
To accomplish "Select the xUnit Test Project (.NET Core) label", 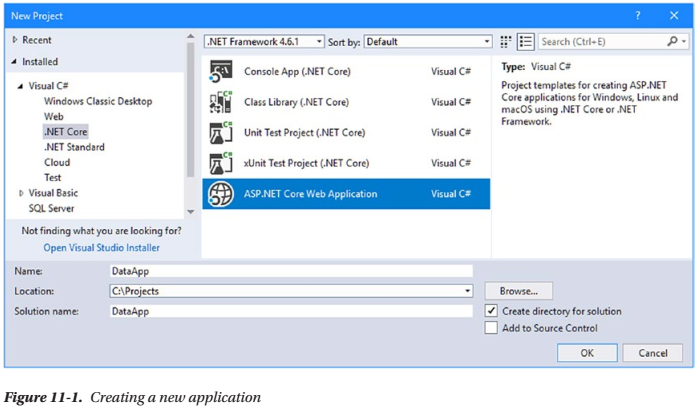I will [x=306, y=163].
